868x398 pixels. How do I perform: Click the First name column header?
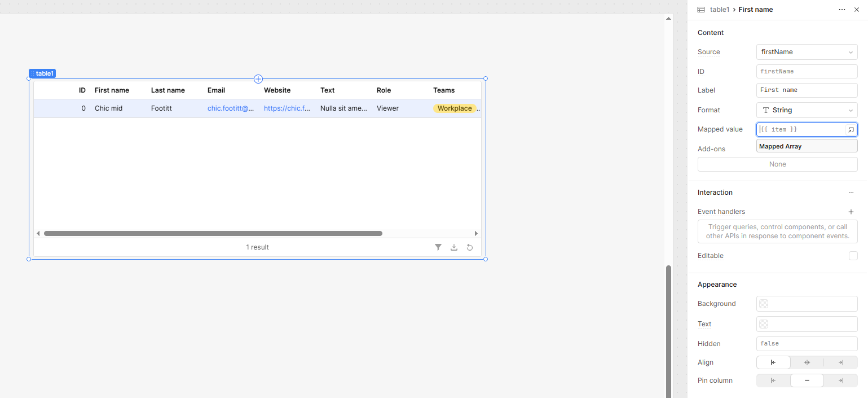(x=112, y=90)
